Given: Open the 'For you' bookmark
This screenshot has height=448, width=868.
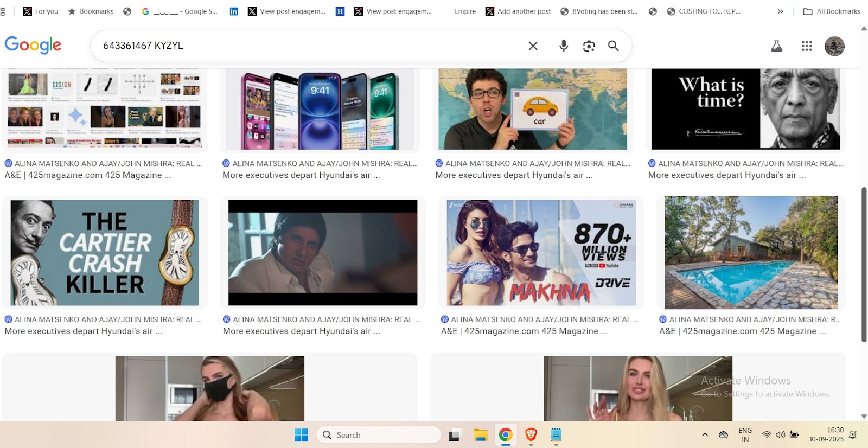Looking at the screenshot, I should [x=41, y=11].
